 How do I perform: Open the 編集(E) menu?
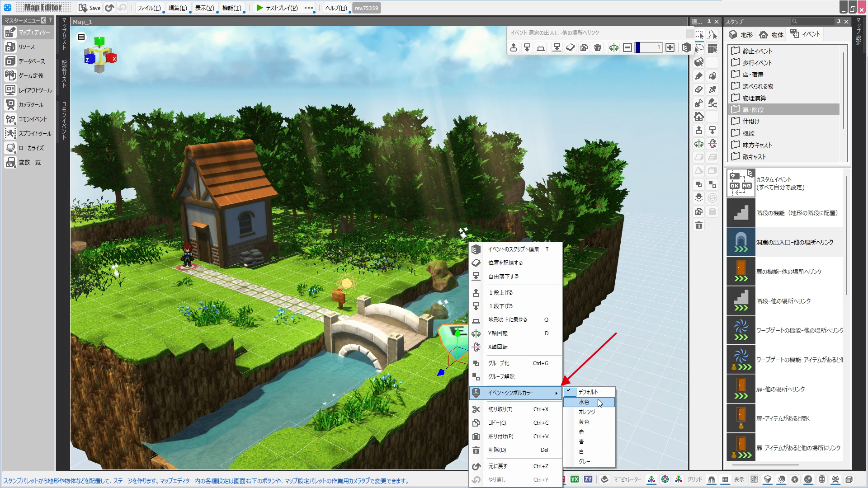click(x=178, y=8)
